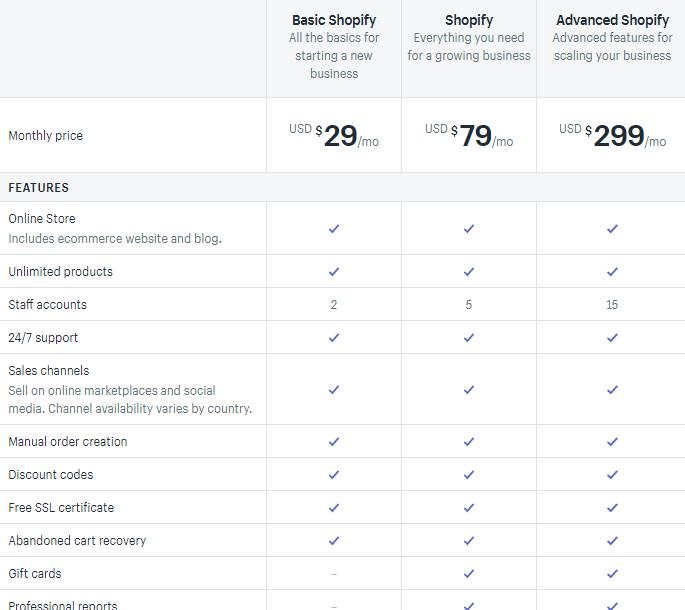The image size is (685, 610).
Task: Click Sales channels checkmark under Basic Shopify
Action: pyautogui.click(x=334, y=389)
